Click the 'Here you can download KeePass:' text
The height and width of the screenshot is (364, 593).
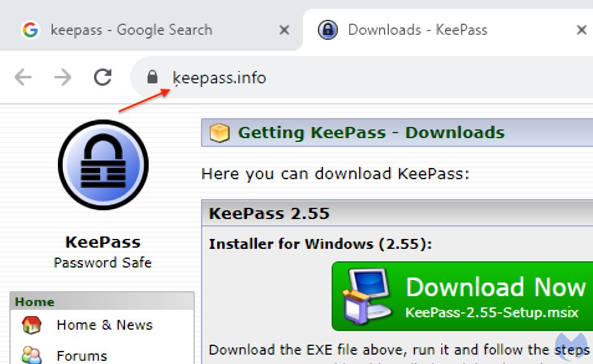click(x=335, y=174)
